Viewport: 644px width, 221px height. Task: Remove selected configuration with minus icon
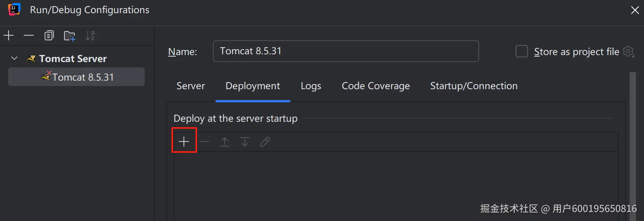click(29, 36)
